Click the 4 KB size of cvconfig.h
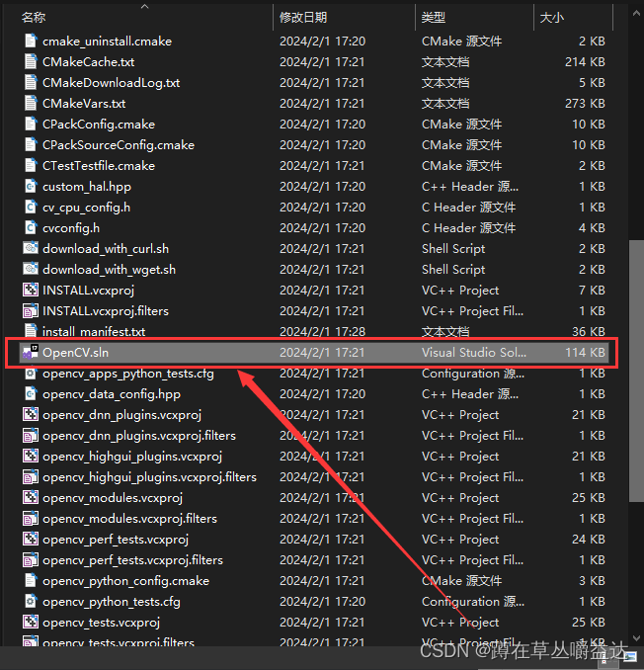The height and width of the screenshot is (670, 644). pos(592,227)
